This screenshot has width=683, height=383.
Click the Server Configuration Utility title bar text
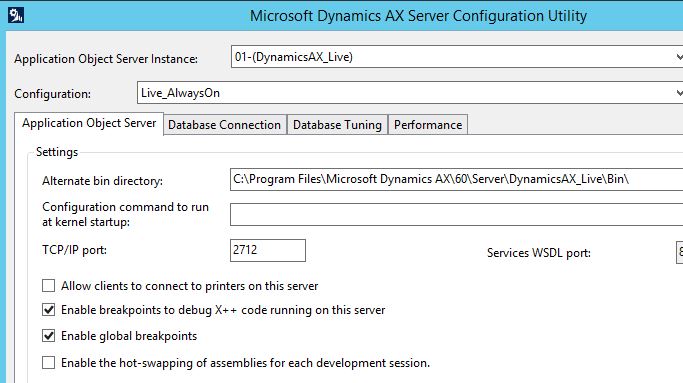418,16
